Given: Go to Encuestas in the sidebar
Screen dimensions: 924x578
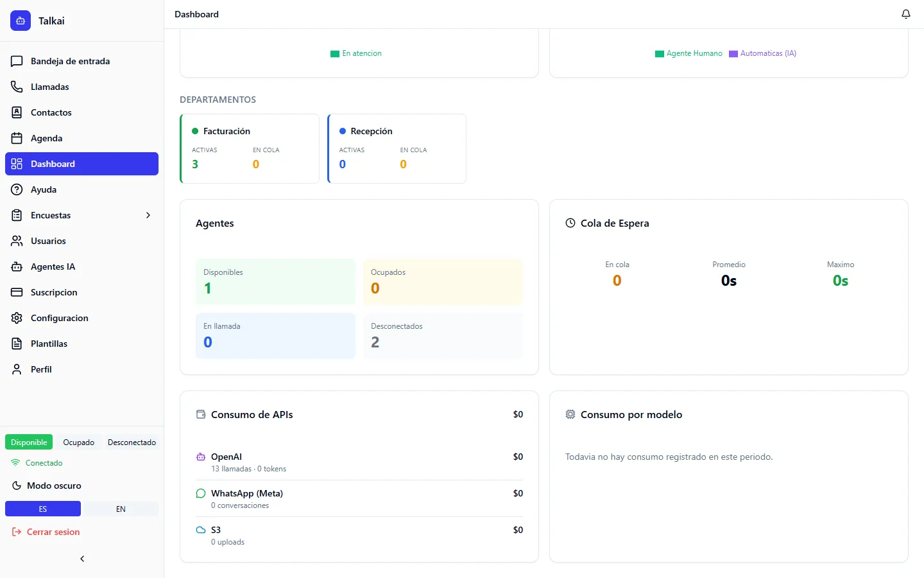Looking at the screenshot, I should (x=81, y=215).
